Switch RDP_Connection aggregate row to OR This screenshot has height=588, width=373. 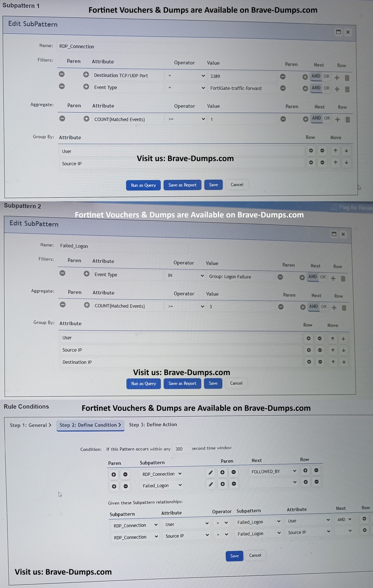tap(327, 118)
